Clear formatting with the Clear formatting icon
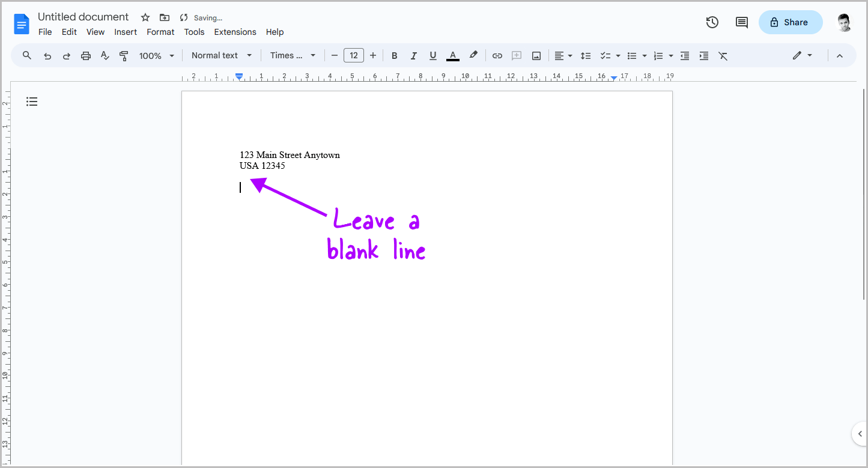Image resolution: width=868 pixels, height=468 pixels. coord(723,55)
